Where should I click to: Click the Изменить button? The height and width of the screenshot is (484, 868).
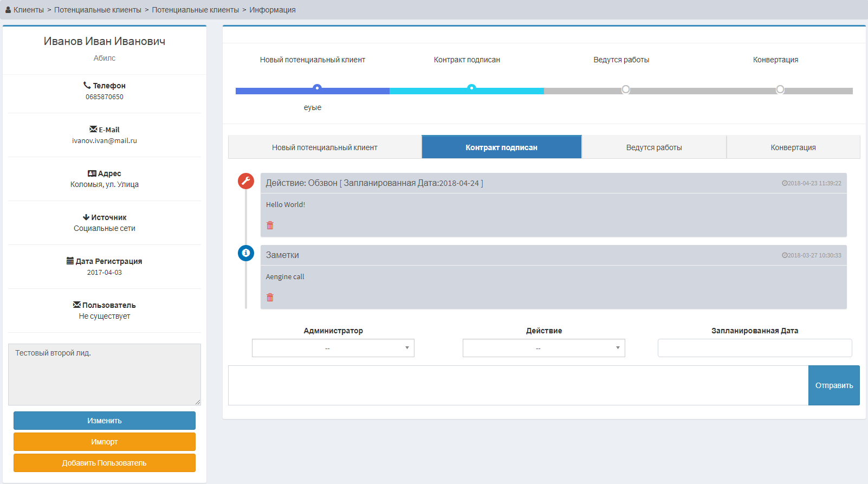click(x=105, y=421)
